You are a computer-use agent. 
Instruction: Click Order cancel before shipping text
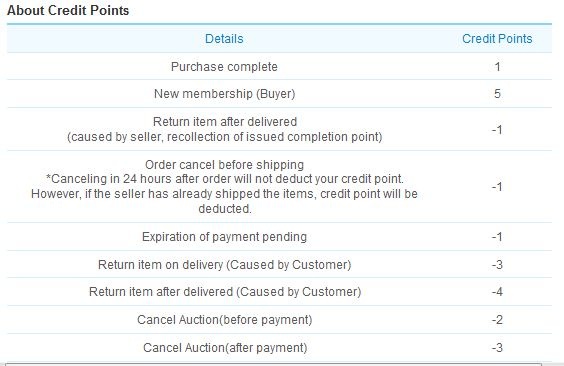[224, 165]
